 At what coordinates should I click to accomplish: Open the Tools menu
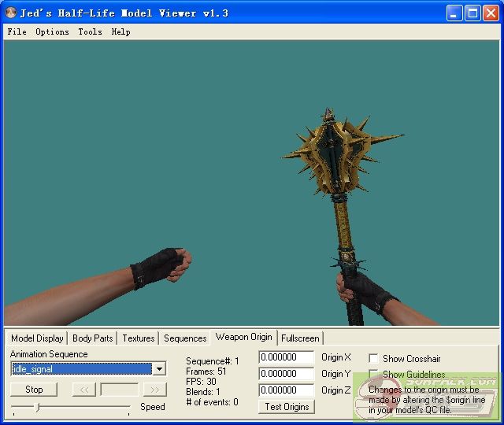90,31
